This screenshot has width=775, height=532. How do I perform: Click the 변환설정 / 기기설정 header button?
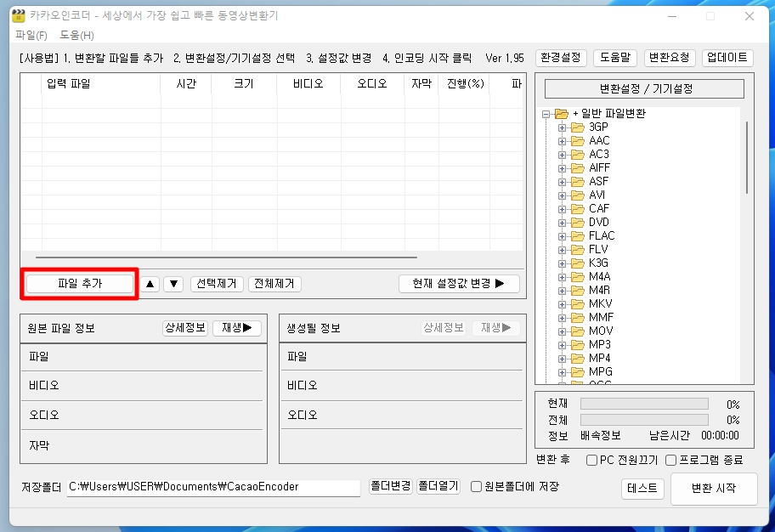coord(644,89)
